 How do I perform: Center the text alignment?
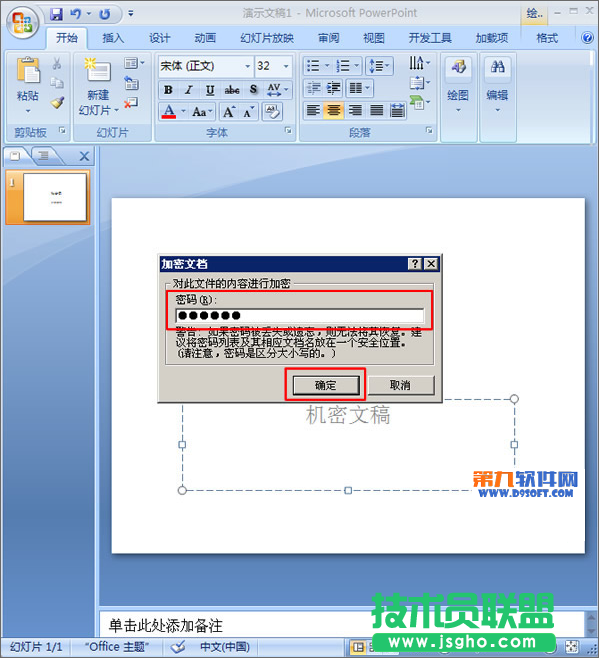click(x=334, y=111)
